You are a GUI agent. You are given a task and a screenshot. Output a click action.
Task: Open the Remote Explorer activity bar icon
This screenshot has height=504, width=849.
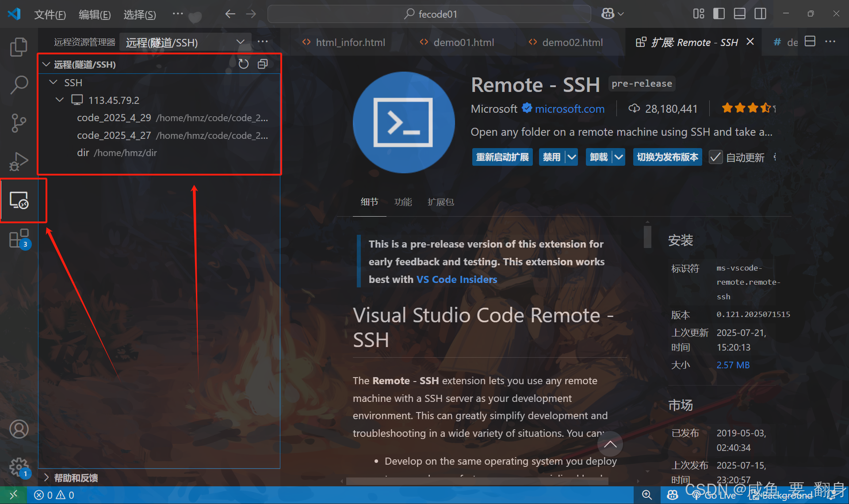(x=19, y=200)
